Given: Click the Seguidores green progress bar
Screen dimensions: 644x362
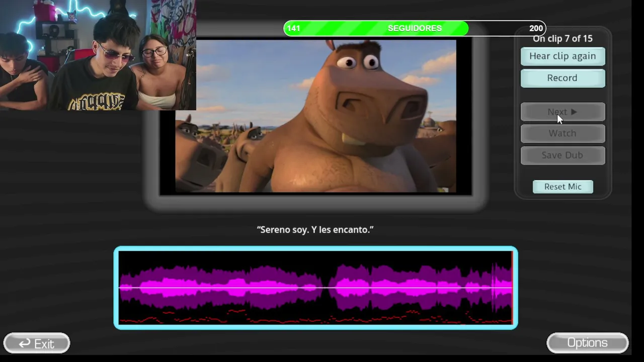Looking at the screenshot, I should pos(415,28).
